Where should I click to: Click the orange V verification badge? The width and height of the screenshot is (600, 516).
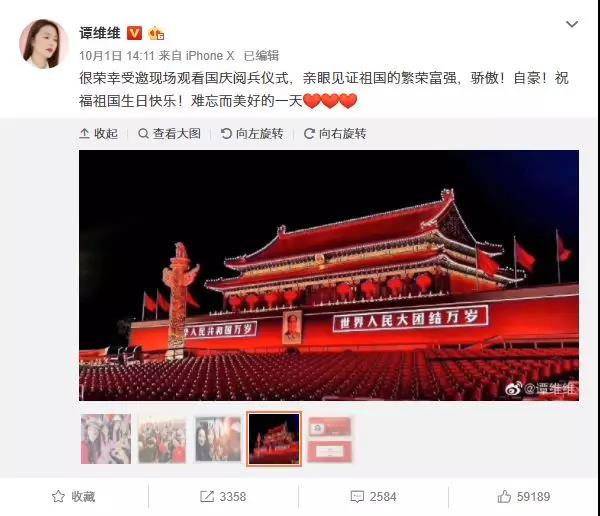(x=134, y=33)
